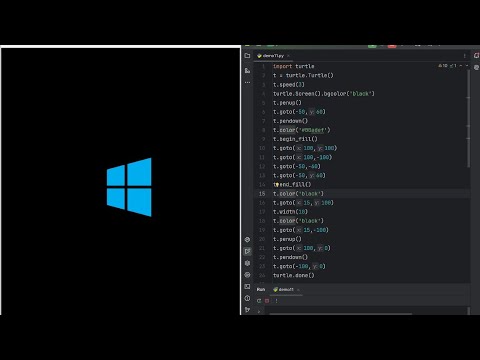Go to next highlighted error arrow
This screenshot has height=360, width=480.
(467, 66)
